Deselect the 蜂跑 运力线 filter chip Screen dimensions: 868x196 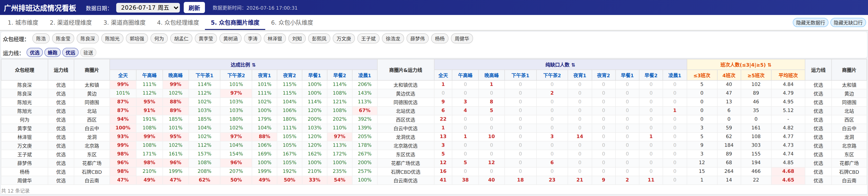tap(53, 53)
